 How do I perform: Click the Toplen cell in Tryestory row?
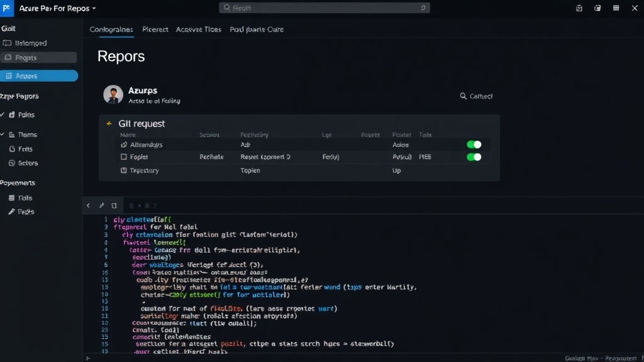pyautogui.click(x=250, y=170)
